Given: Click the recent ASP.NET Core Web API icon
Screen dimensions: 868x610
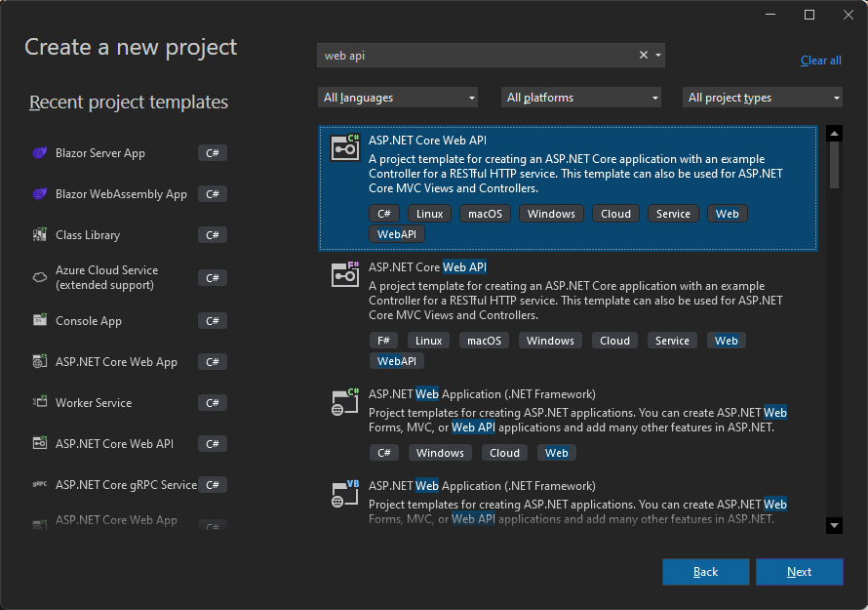Looking at the screenshot, I should [x=40, y=443].
